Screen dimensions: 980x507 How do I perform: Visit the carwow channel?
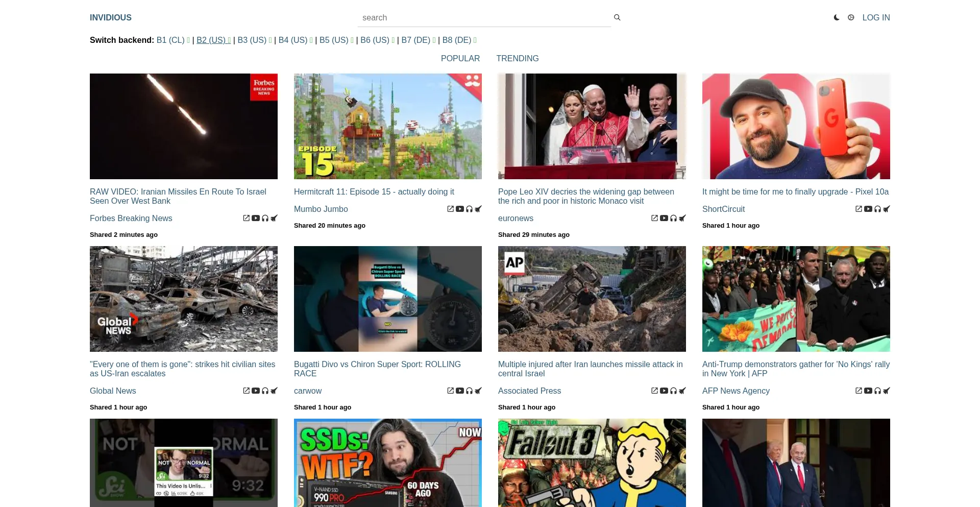point(308,391)
